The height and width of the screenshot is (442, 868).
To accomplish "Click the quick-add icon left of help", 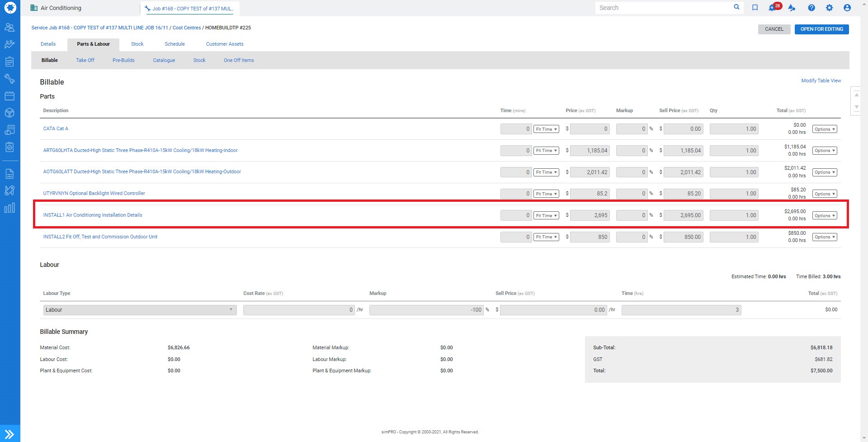I will coord(792,8).
